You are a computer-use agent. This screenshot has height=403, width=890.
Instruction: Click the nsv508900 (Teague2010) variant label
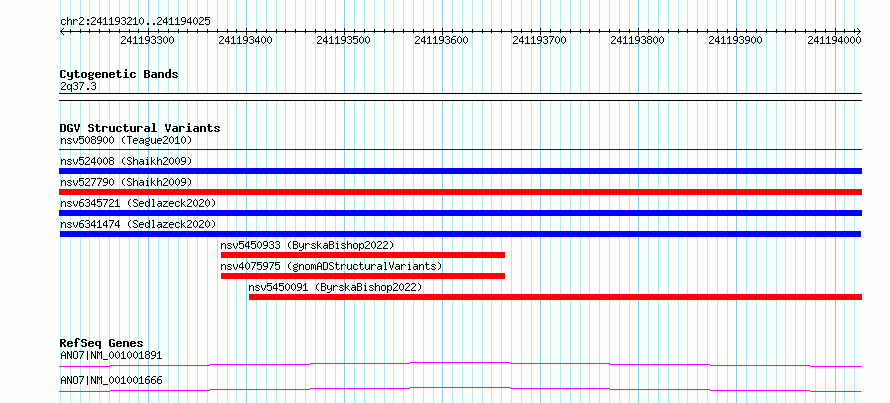tap(126, 140)
